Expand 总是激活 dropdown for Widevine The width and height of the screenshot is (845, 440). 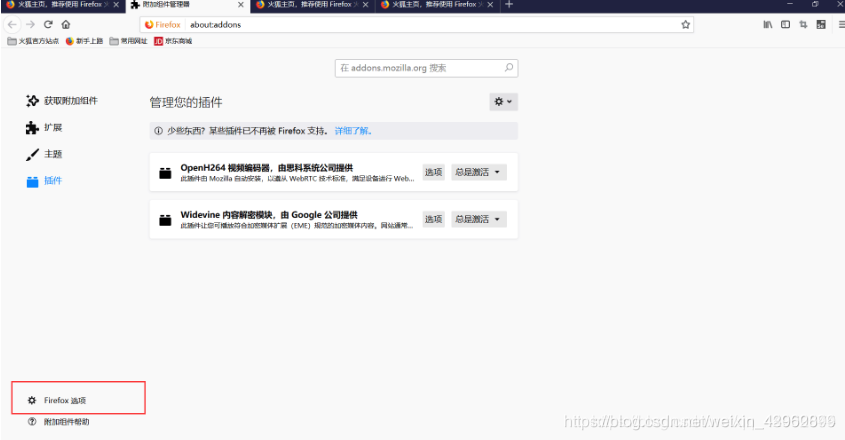(x=479, y=219)
